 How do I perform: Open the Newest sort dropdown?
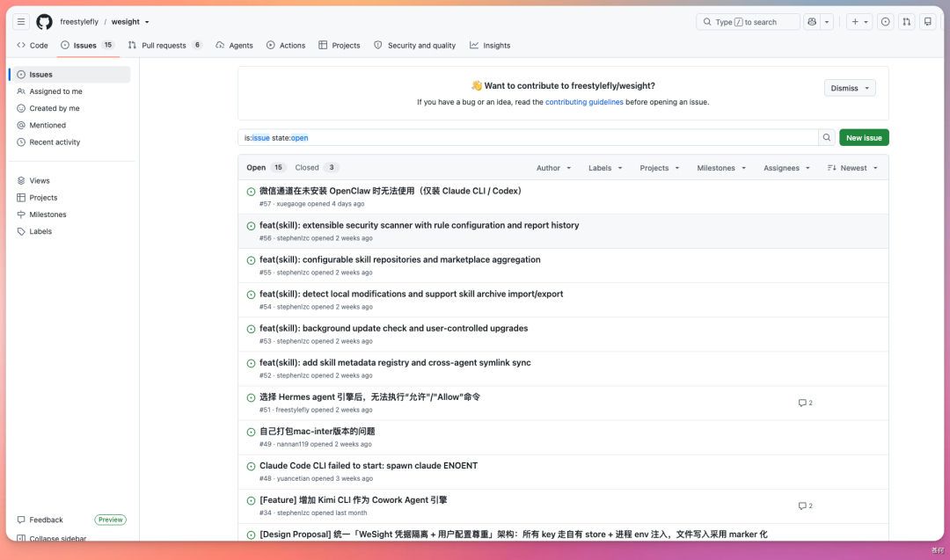pyautogui.click(x=852, y=168)
